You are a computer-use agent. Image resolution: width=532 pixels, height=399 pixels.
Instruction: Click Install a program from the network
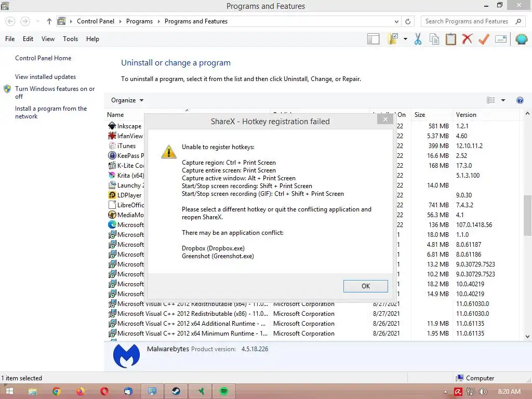click(51, 112)
